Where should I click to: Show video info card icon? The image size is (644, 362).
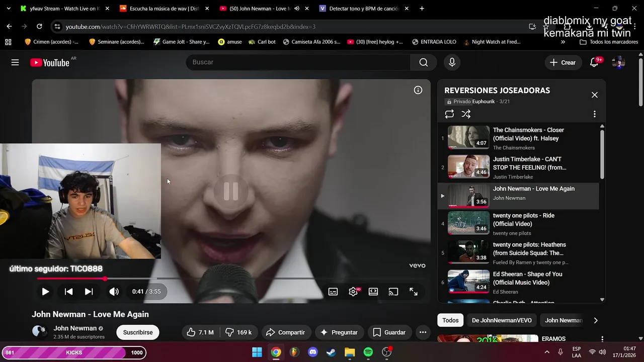pyautogui.click(x=418, y=90)
